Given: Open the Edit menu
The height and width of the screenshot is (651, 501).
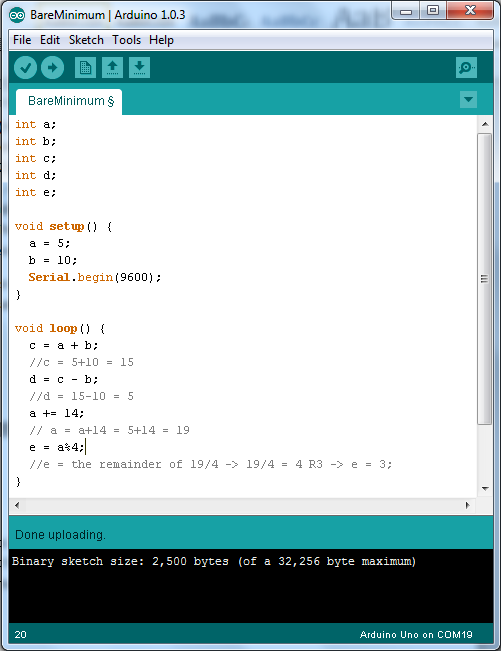Looking at the screenshot, I should point(50,40).
